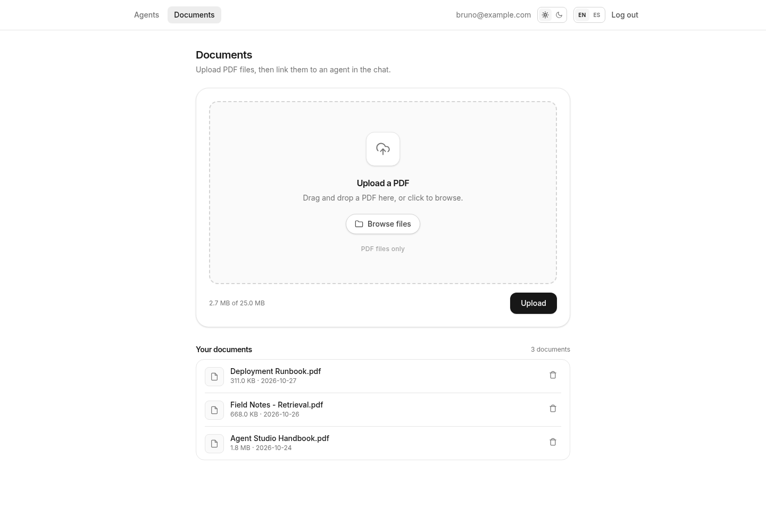Log out of the account
Image resolution: width=766 pixels, height=532 pixels.
625,15
